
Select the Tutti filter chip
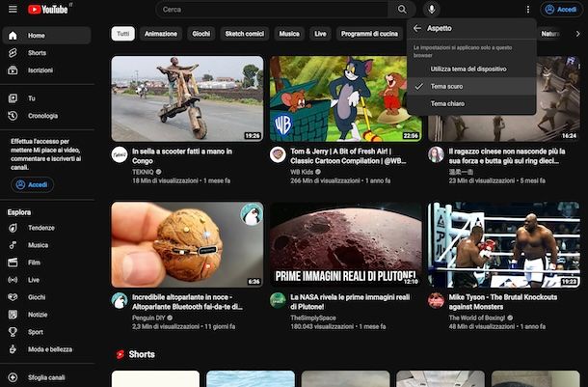pyautogui.click(x=123, y=34)
